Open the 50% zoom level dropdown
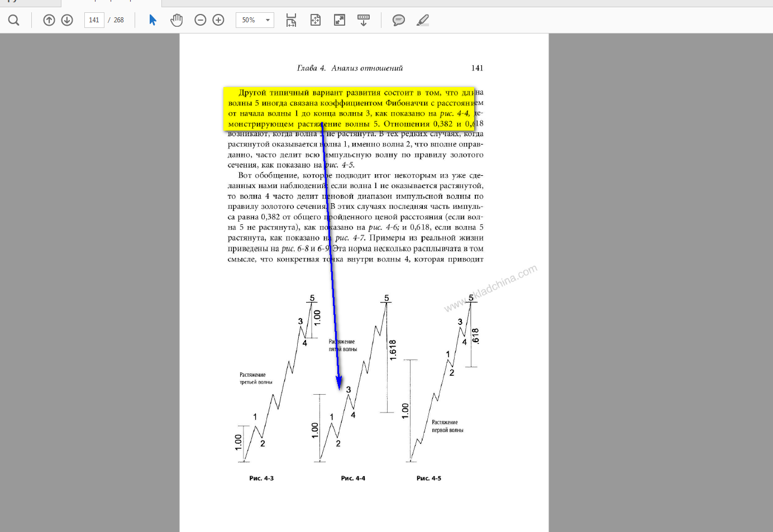The width and height of the screenshot is (773, 532). 255,20
